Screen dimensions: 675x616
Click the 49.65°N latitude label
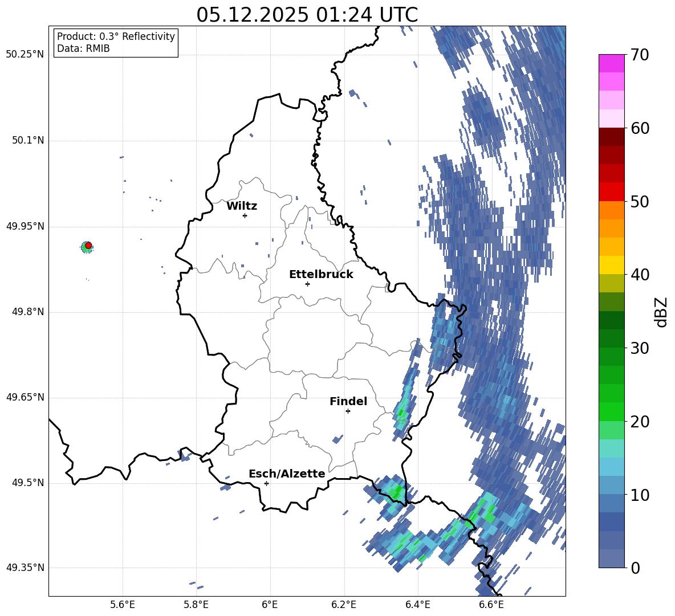point(25,397)
